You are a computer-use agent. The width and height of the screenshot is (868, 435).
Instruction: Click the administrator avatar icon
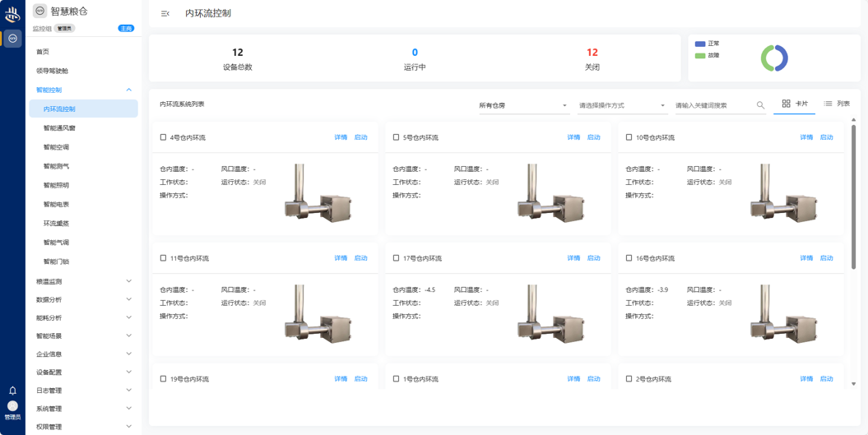pyautogui.click(x=12, y=406)
